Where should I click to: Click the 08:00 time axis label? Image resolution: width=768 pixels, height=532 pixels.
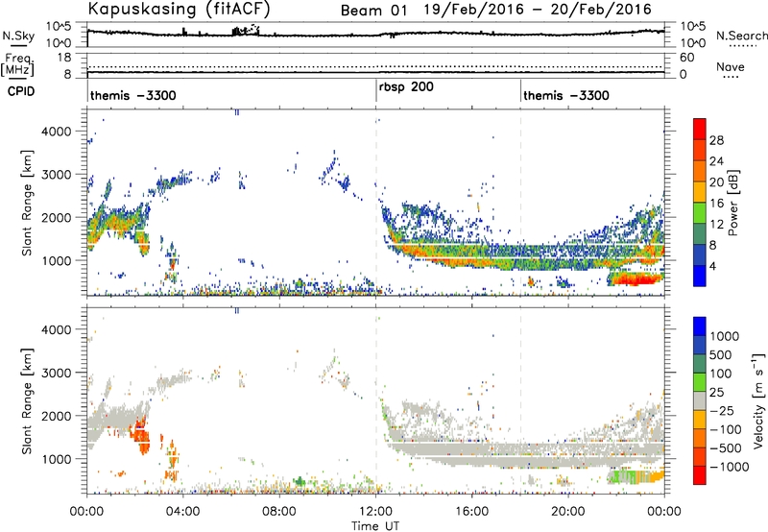coord(279,512)
